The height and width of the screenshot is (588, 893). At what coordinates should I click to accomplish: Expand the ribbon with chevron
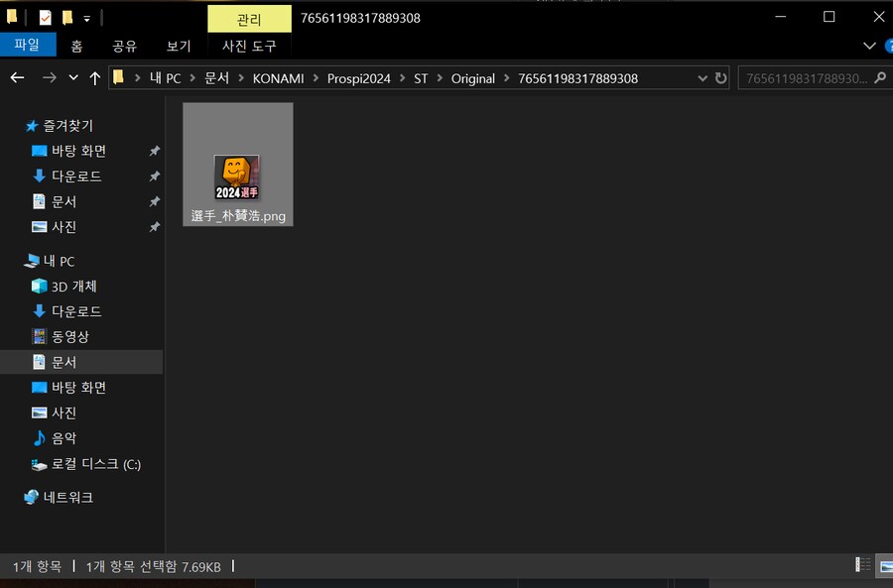coord(869,46)
